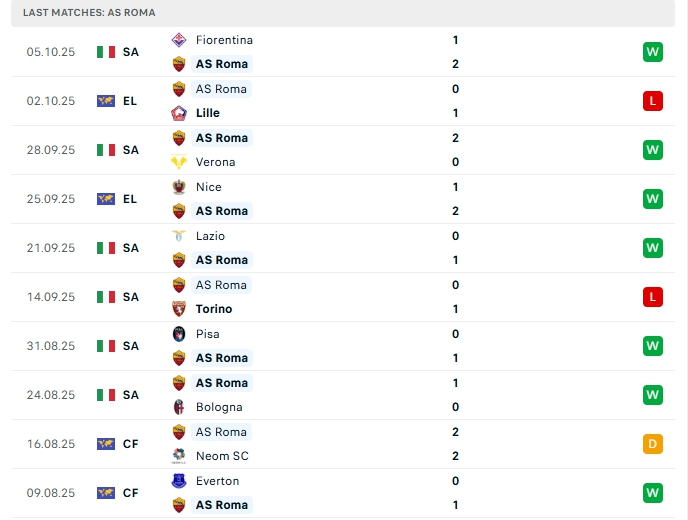The width and height of the screenshot is (688, 520).
Task: Click the Torino club crest icon
Action: 179,309
